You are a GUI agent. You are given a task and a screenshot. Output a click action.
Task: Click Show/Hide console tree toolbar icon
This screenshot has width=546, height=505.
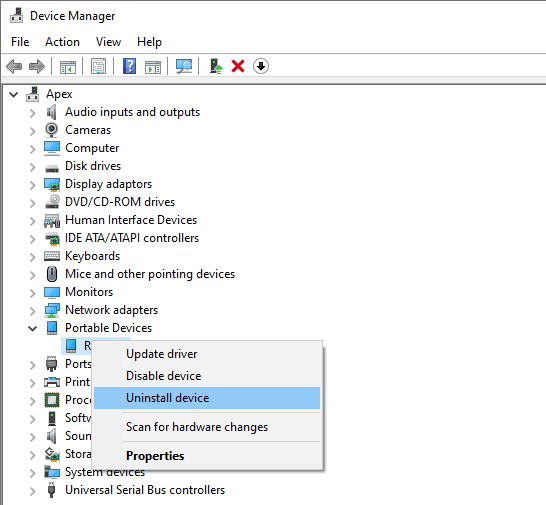point(68,66)
